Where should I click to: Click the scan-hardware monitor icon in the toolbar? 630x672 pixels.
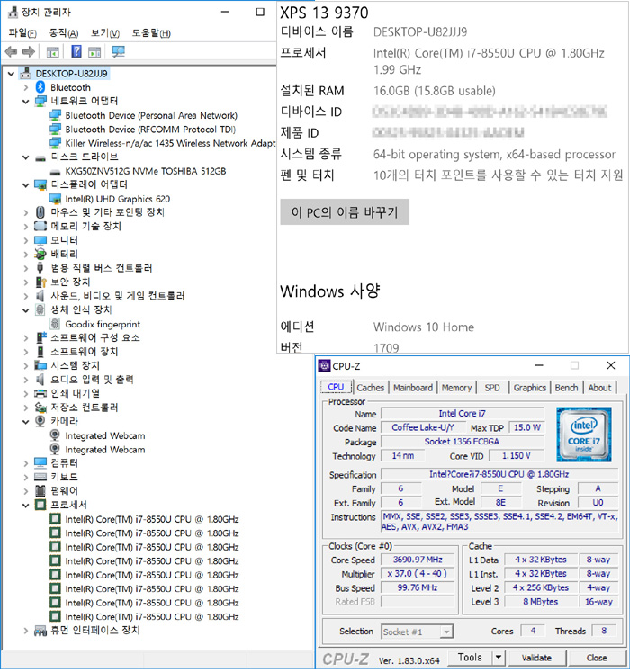pos(118,52)
